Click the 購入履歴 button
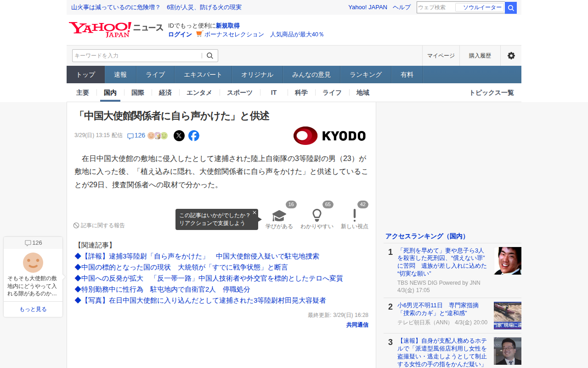 480,56
